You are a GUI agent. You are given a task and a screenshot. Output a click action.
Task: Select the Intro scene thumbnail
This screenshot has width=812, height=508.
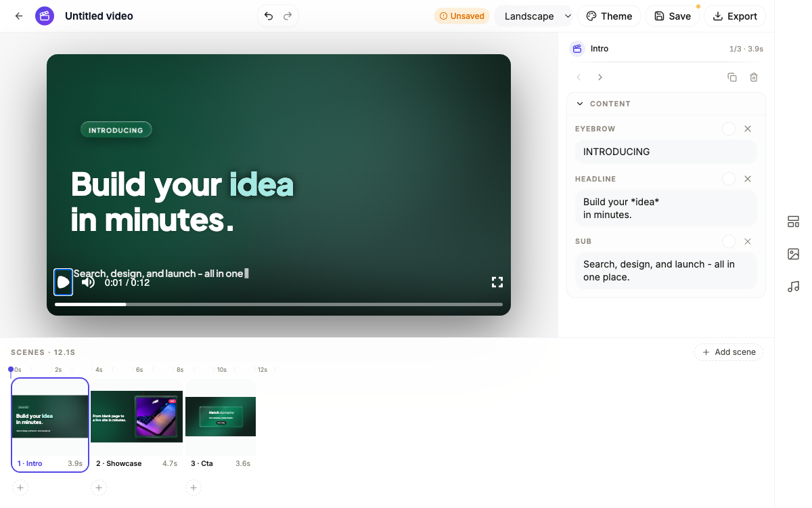(x=50, y=417)
